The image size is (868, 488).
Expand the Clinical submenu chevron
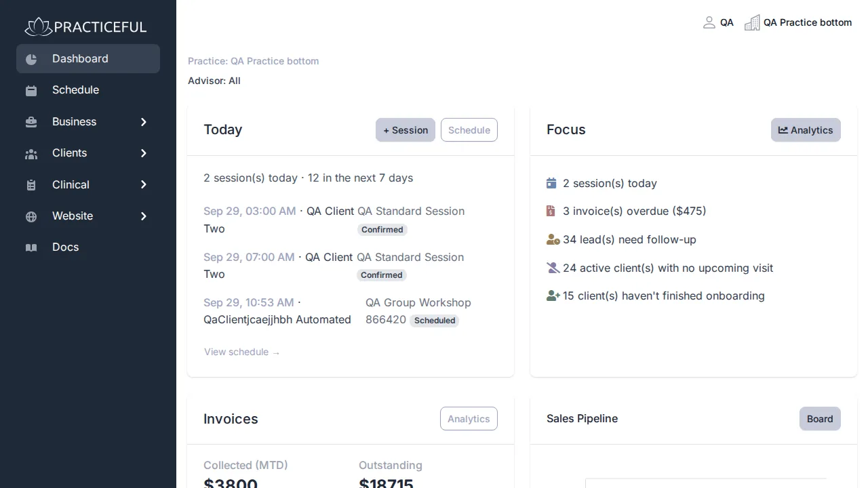click(x=144, y=184)
